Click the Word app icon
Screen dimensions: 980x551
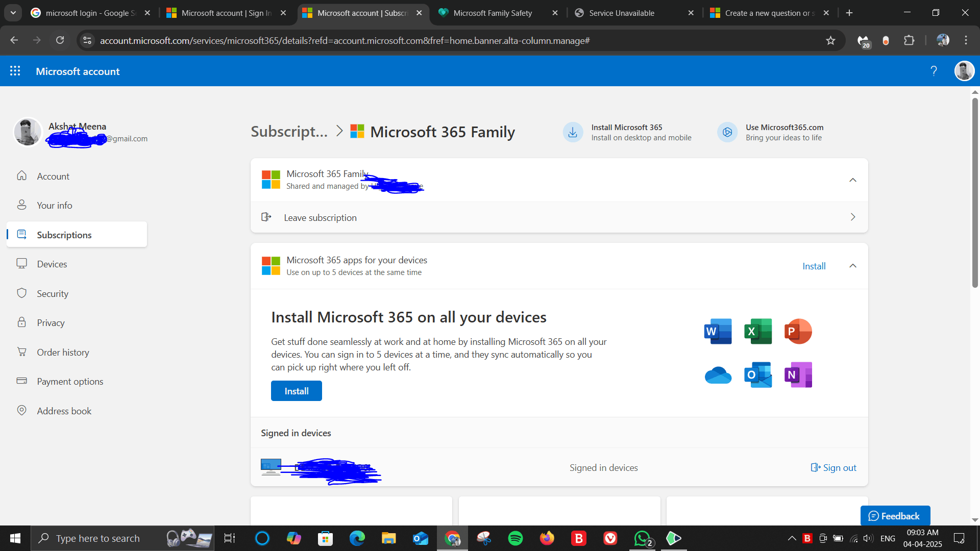point(718,332)
